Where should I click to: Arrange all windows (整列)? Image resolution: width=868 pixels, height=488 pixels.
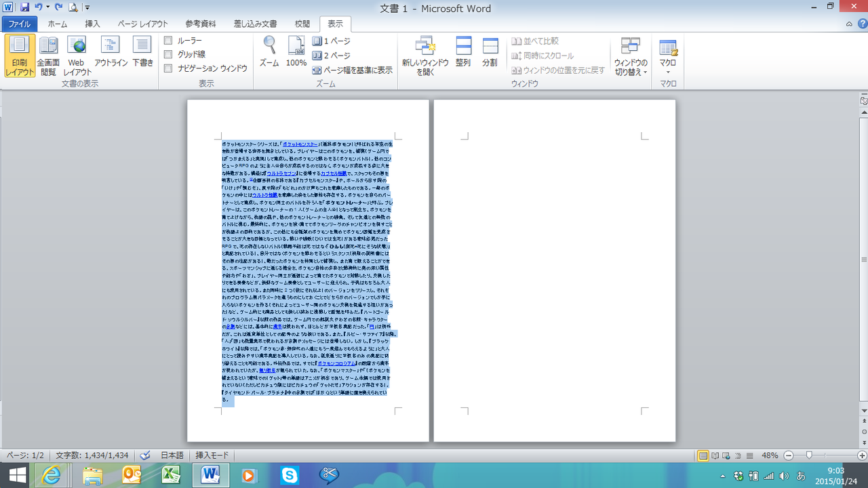point(463,52)
